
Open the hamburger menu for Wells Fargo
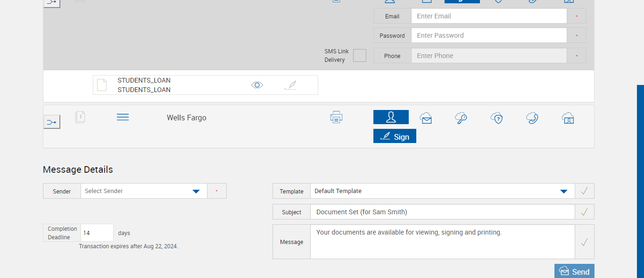click(x=123, y=117)
